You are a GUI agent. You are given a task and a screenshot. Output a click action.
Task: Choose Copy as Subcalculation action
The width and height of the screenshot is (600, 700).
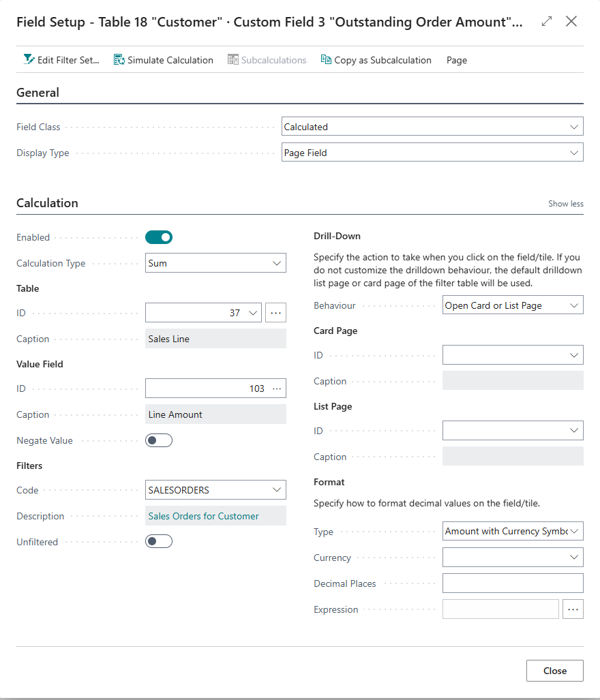click(376, 60)
